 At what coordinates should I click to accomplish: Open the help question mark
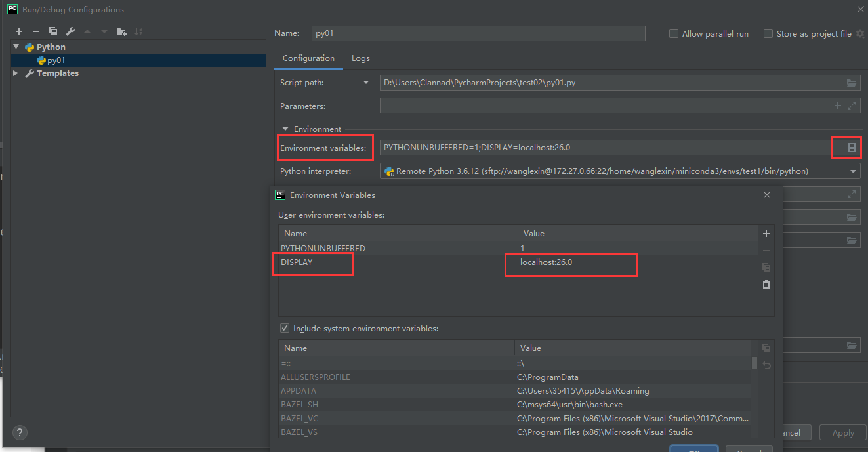click(21, 432)
